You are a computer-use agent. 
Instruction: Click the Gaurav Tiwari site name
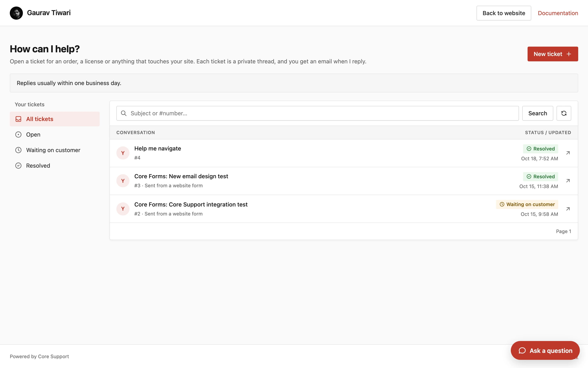(x=49, y=13)
